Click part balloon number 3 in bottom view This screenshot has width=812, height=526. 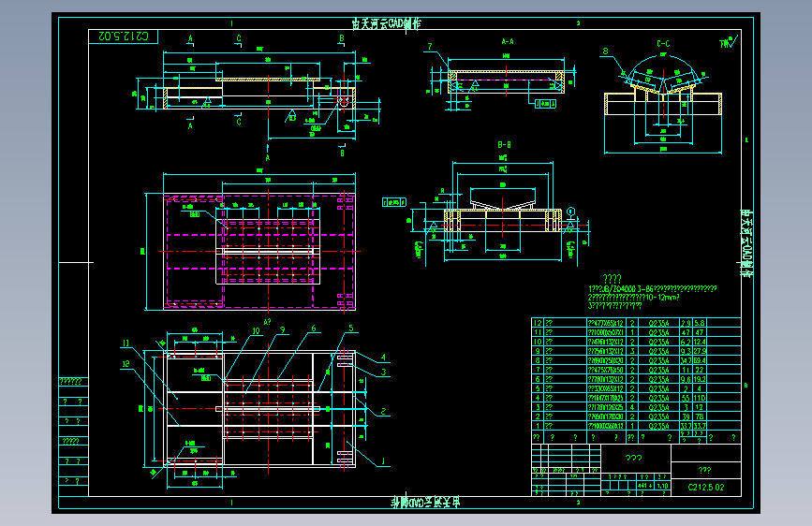(x=383, y=372)
